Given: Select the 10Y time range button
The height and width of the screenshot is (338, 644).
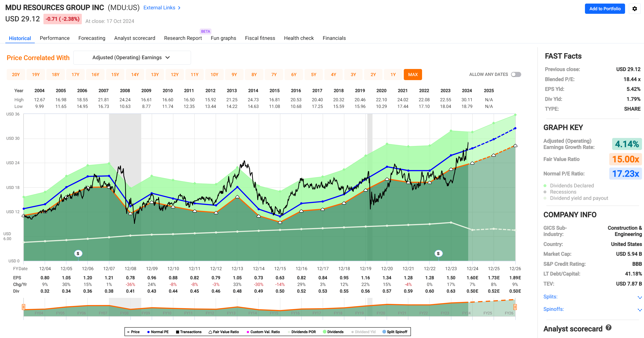Looking at the screenshot, I should coord(214,75).
